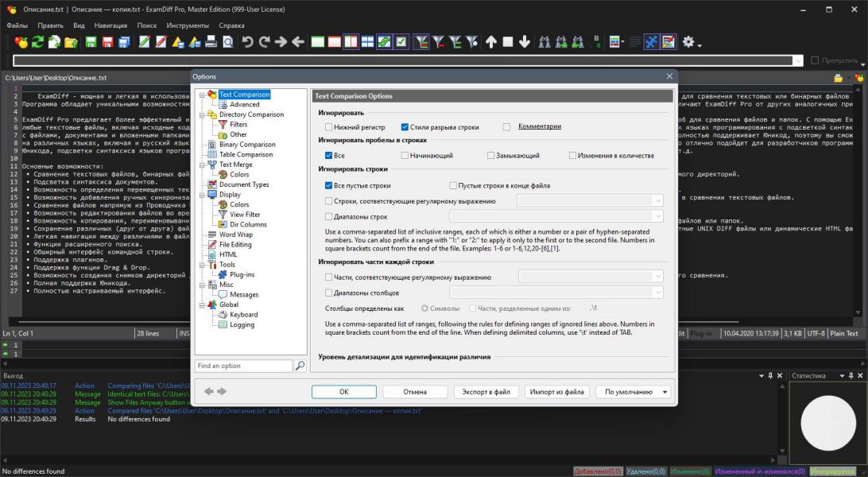
Task: Toggle the blue puzzle Plug-ins toolbar icon
Action: (x=652, y=42)
